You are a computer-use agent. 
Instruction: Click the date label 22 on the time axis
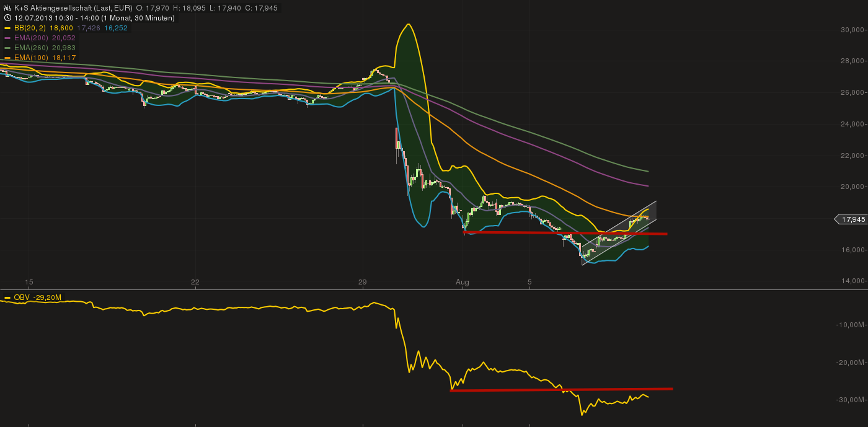[x=195, y=282]
